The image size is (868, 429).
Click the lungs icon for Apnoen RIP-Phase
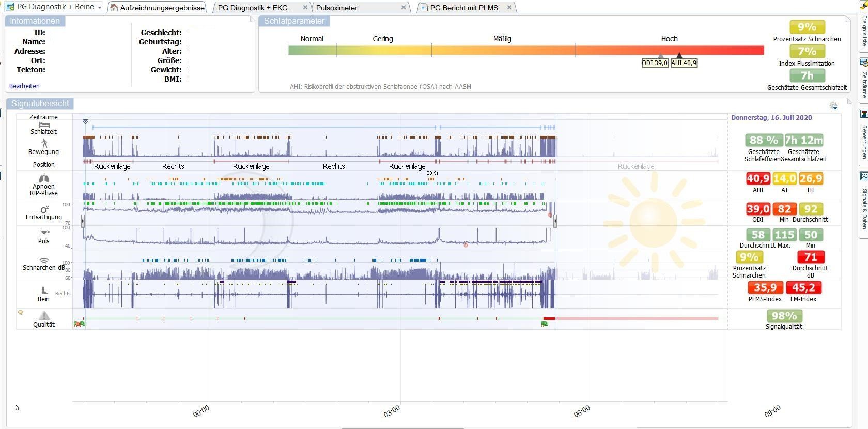pyautogui.click(x=43, y=178)
